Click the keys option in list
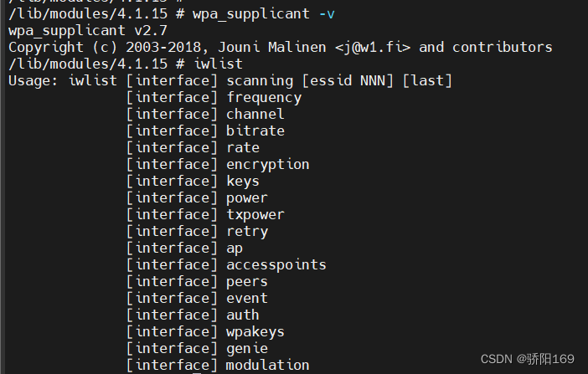 pyautogui.click(x=243, y=181)
